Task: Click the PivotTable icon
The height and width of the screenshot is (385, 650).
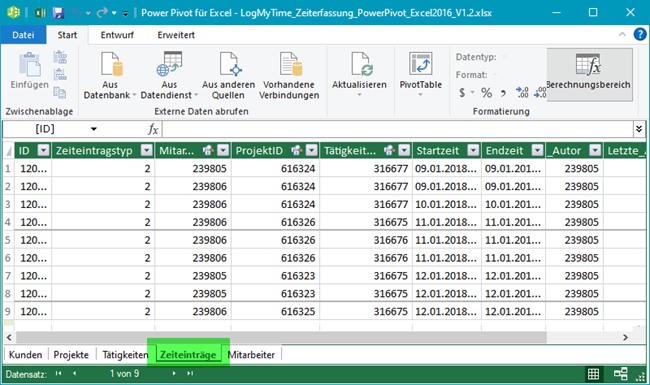Action: tap(420, 64)
